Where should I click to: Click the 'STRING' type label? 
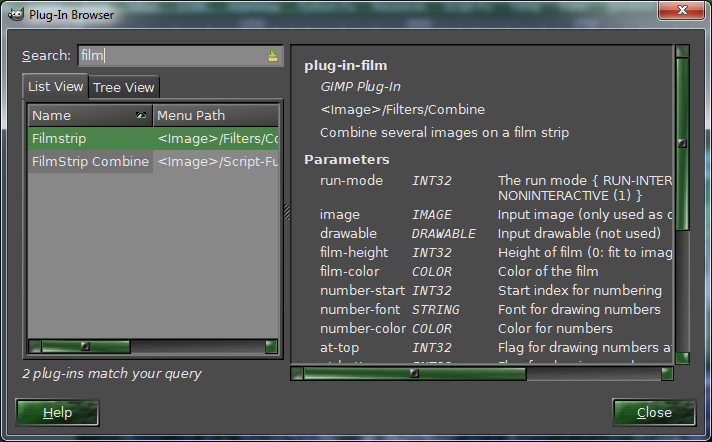coord(435,310)
